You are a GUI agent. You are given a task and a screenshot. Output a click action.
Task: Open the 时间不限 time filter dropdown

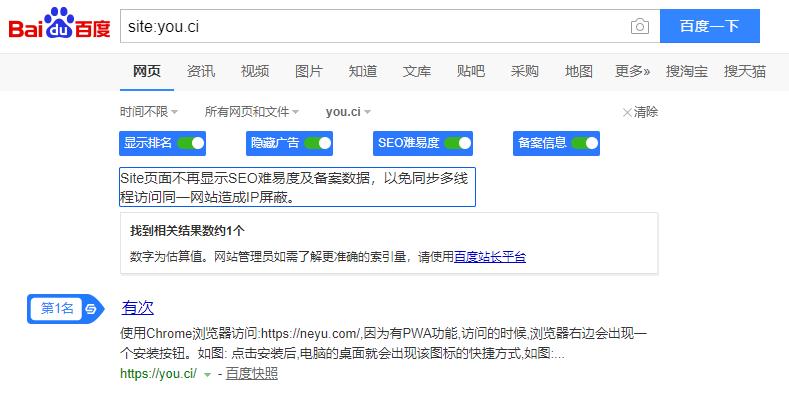click(x=149, y=112)
